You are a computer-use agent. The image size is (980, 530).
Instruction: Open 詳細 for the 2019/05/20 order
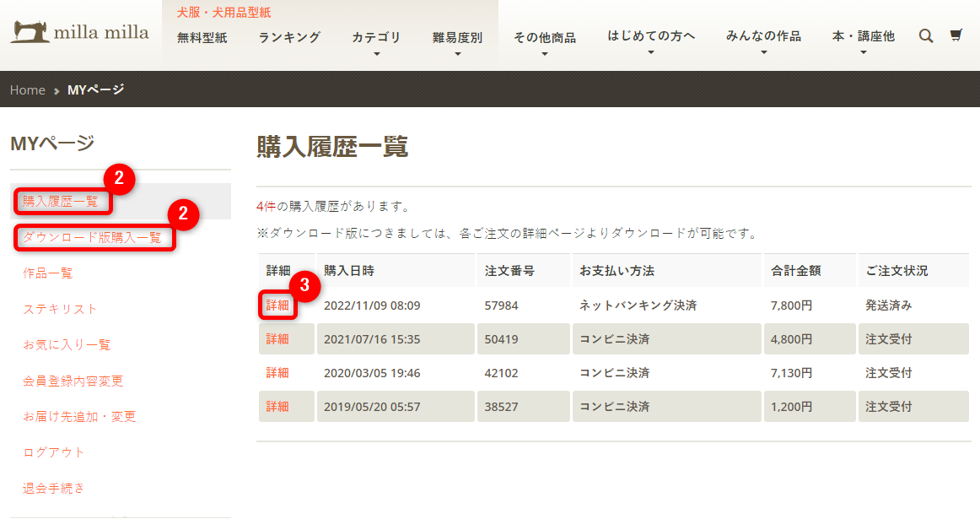click(x=277, y=407)
